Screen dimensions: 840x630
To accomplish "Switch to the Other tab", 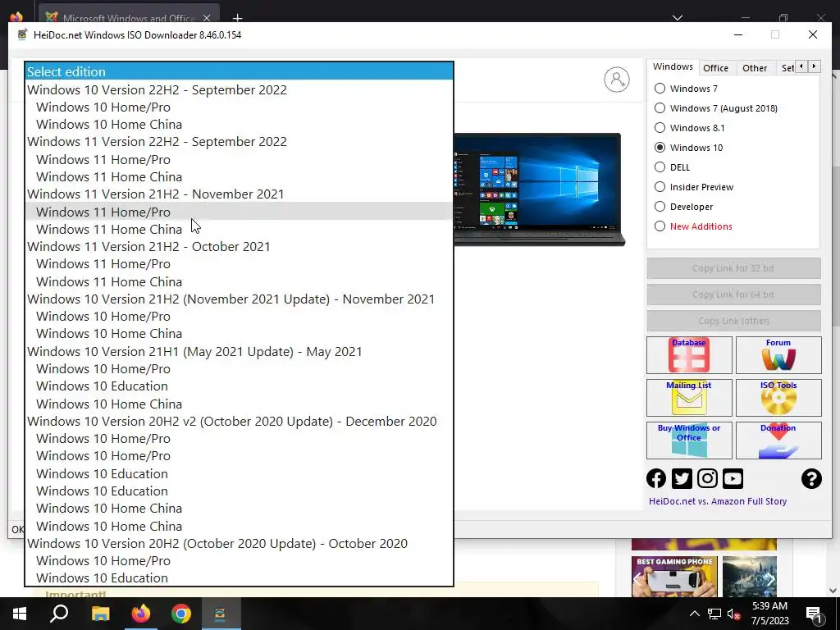I will click(755, 68).
